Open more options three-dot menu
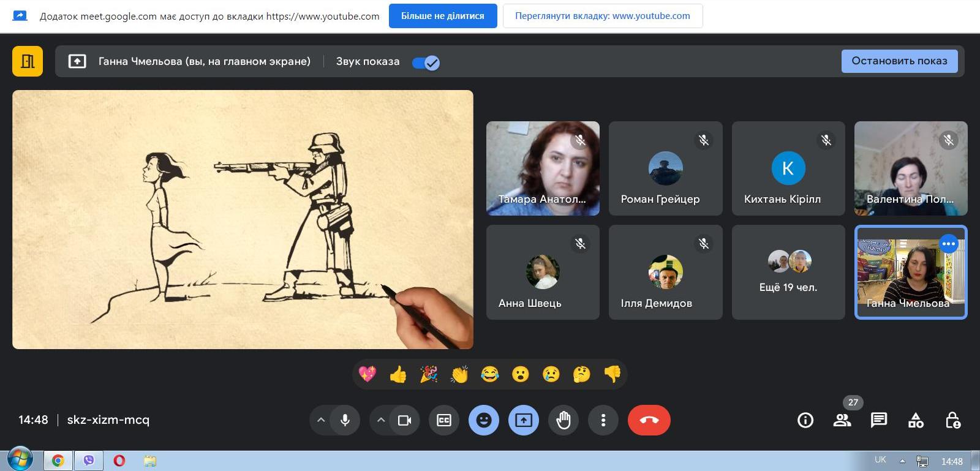Screen dimensions: 980x471 coord(603,420)
